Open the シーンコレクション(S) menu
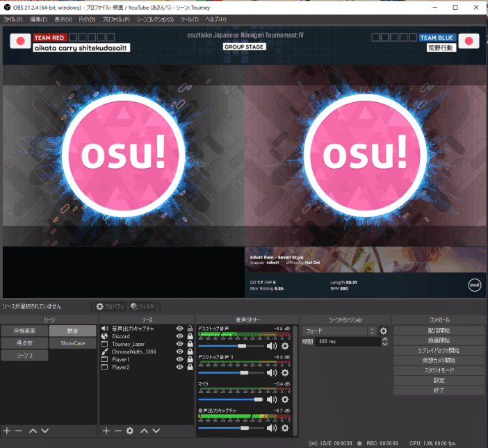This screenshot has height=448, width=488. (155, 19)
